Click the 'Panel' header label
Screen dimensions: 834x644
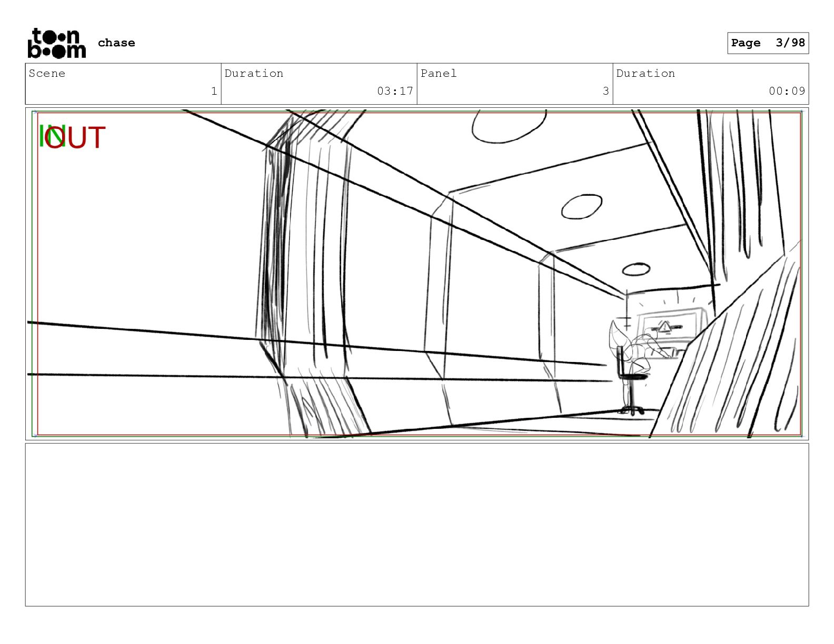[439, 74]
